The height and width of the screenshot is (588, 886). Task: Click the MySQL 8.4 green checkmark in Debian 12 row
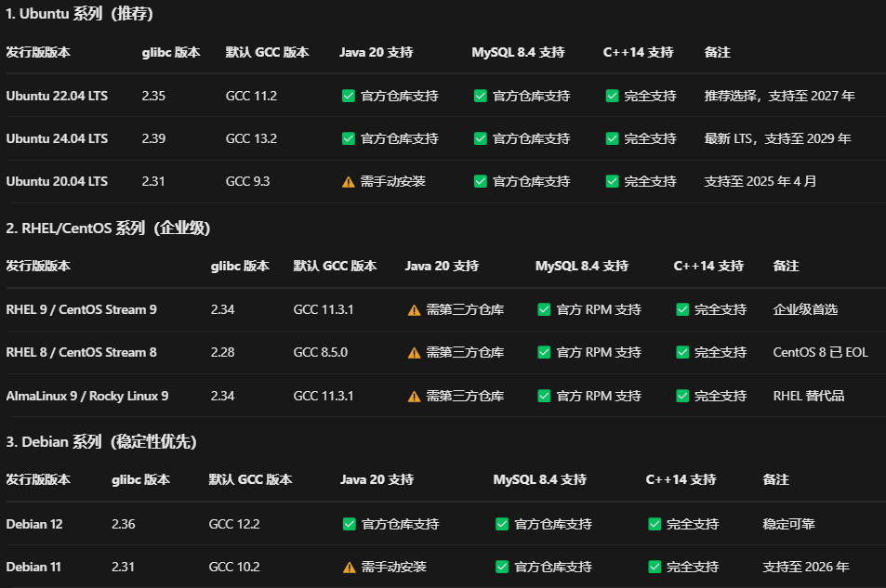(x=502, y=524)
